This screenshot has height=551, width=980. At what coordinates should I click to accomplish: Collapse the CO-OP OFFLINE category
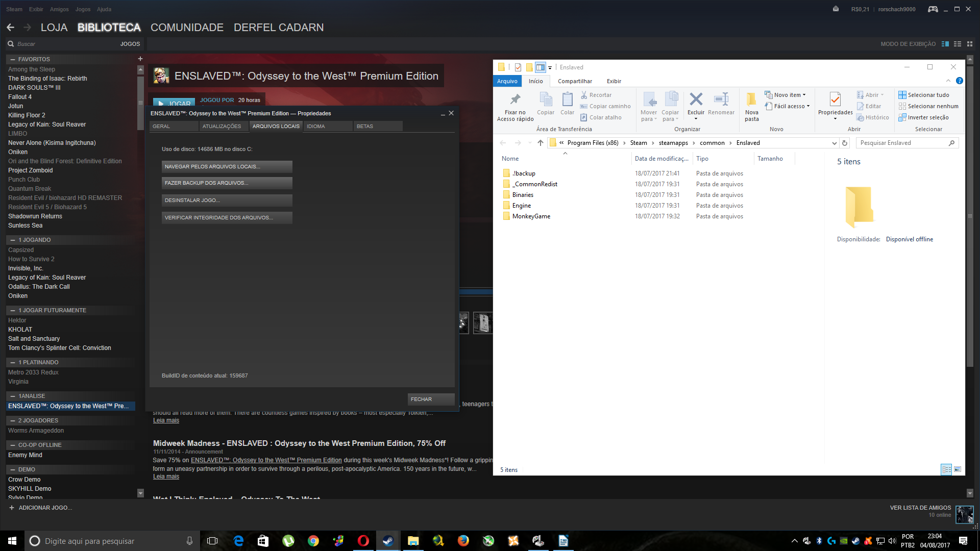pos(13,445)
